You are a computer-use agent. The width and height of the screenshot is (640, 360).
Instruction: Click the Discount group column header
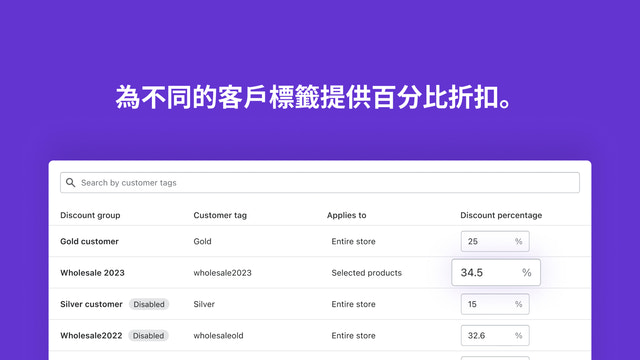(90, 215)
